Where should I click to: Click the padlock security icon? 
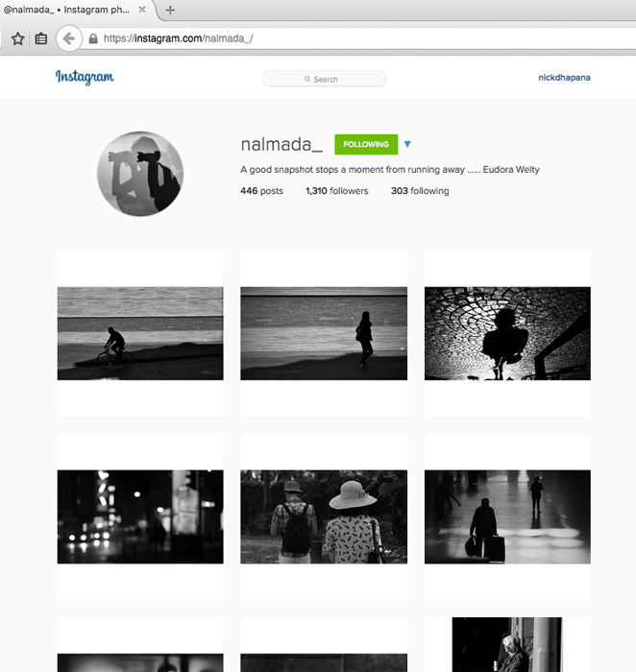(x=93, y=39)
